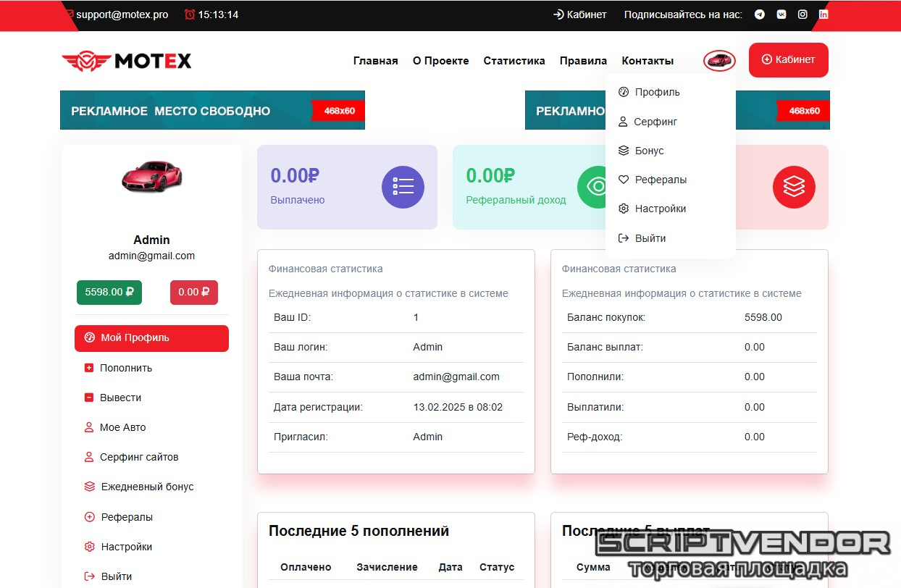Click the red layers icon card
The image size is (901, 588).
tap(794, 187)
